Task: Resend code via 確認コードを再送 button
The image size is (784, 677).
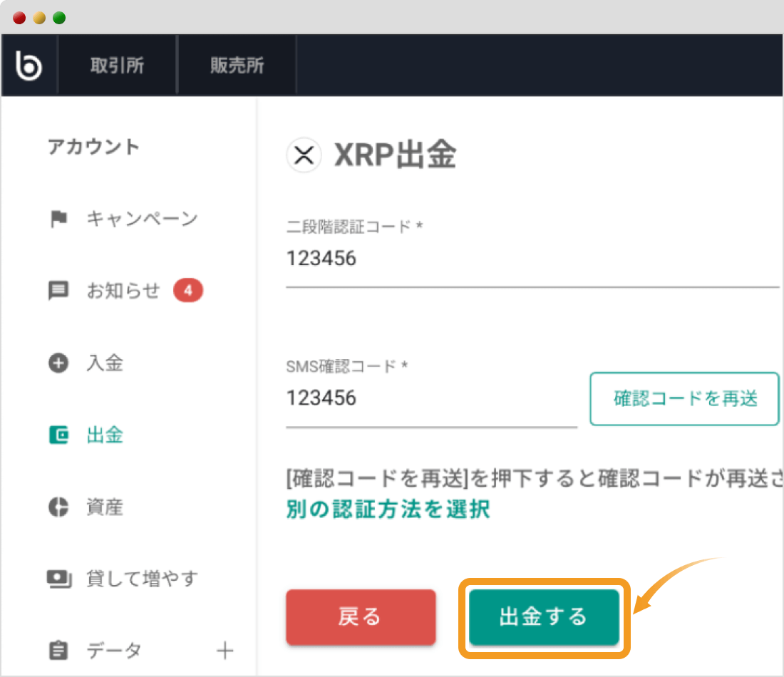Action: pyautogui.click(x=684, y=399)
